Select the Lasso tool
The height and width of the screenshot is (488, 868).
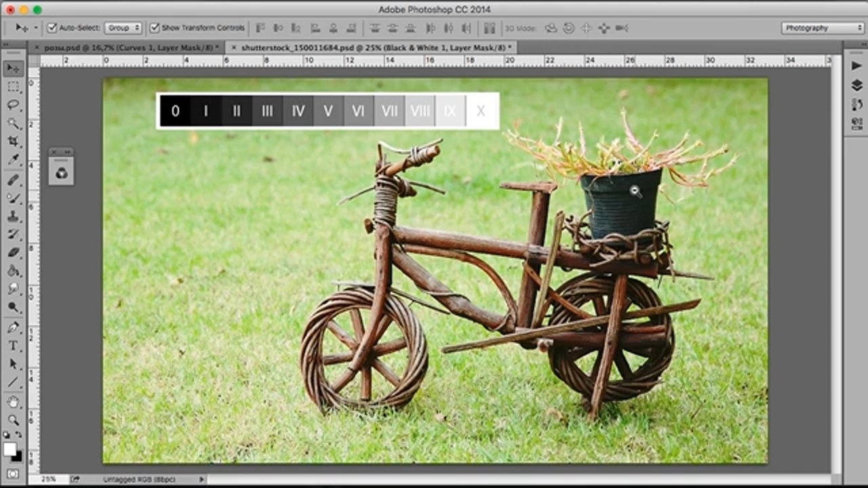click(13, 105)
